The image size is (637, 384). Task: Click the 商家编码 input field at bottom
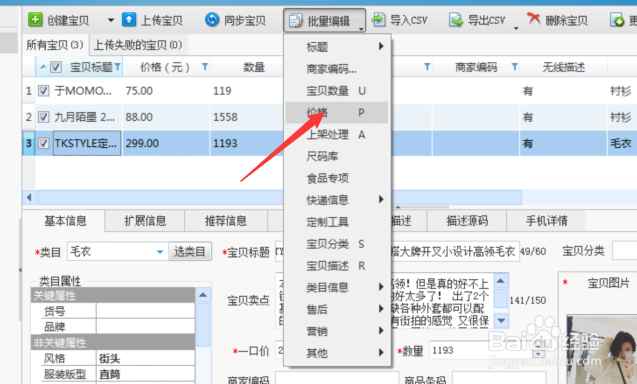[337, 379]
